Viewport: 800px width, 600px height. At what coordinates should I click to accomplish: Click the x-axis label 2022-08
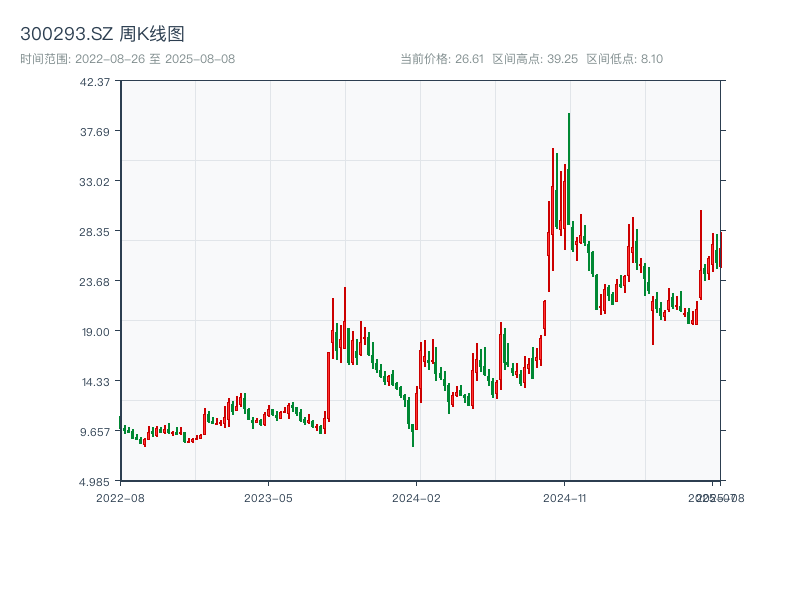120,498
